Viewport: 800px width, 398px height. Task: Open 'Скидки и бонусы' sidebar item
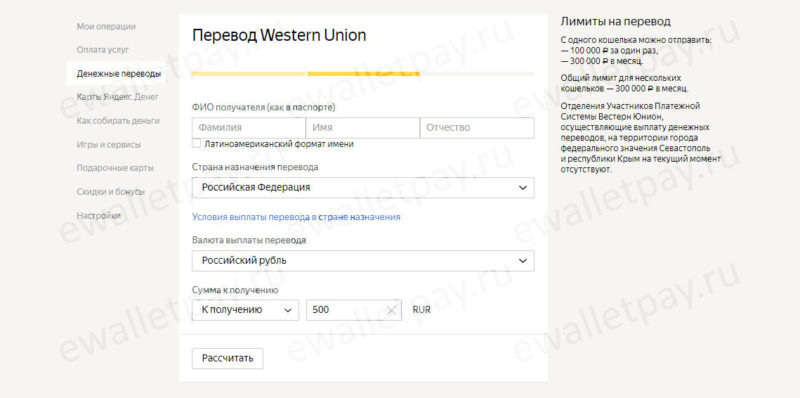[111, 192]
